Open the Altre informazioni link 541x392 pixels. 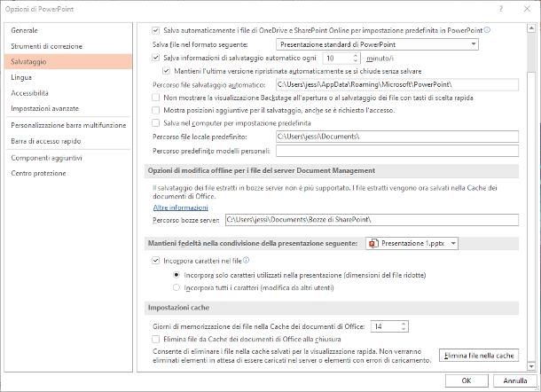click(x=180, y=208)
